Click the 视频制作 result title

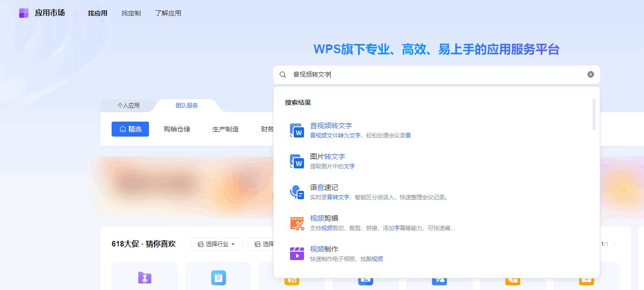pyautogui.click(x=324, y=249)
